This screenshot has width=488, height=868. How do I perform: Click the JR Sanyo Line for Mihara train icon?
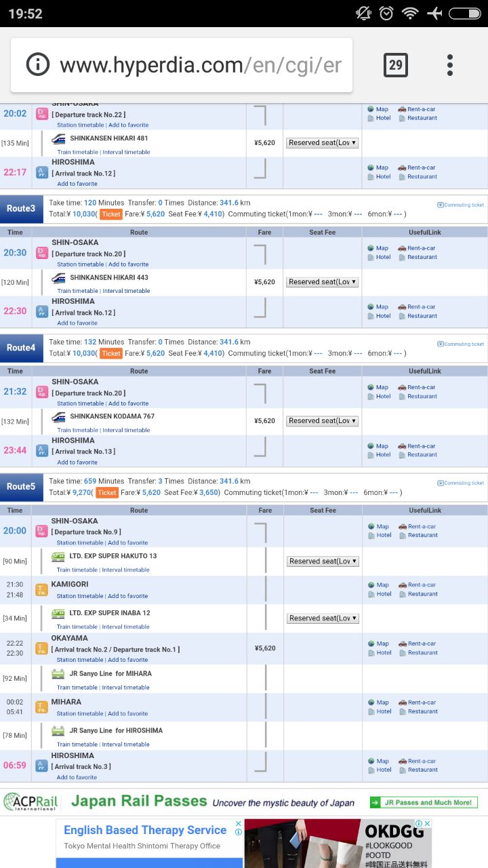click(58, 673)
